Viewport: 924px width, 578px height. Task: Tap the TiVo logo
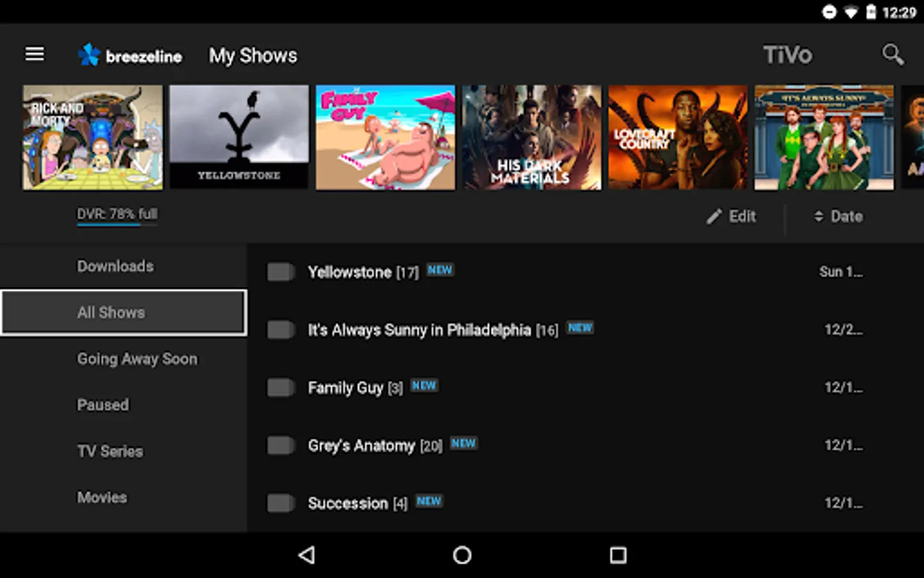click(787, 55)
